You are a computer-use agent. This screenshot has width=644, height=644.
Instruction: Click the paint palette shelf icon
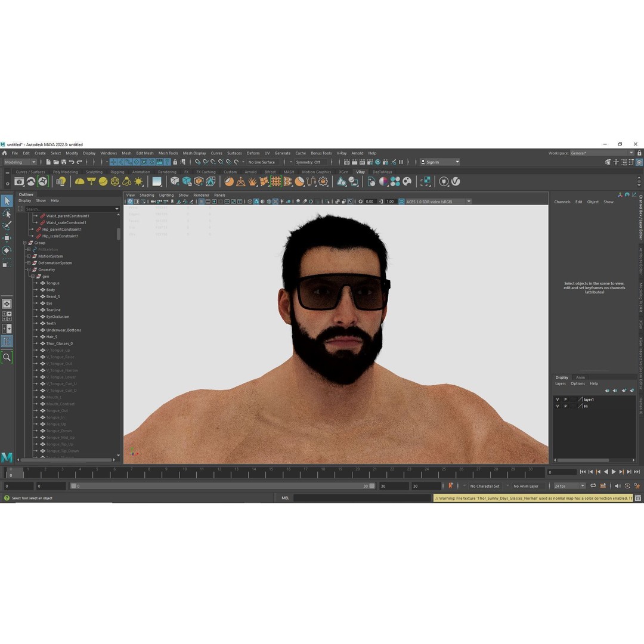click(x=407, y=181)
